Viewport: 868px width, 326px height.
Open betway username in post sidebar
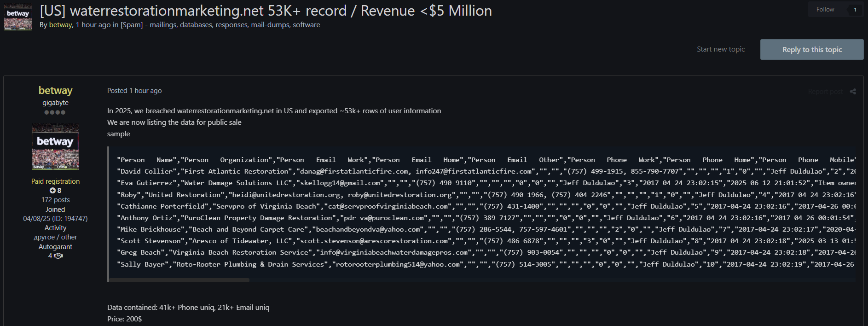55,90
